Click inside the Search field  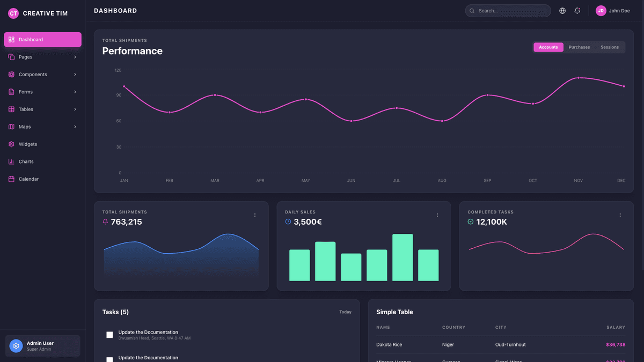pyautogui.click(x=508, y=10)
